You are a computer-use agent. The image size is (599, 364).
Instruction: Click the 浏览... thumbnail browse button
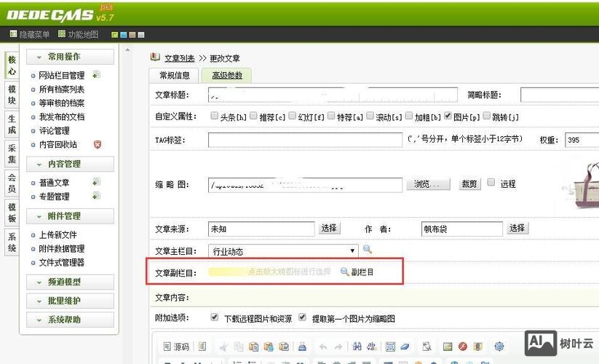pyautogui.click(x=428, y=184)
